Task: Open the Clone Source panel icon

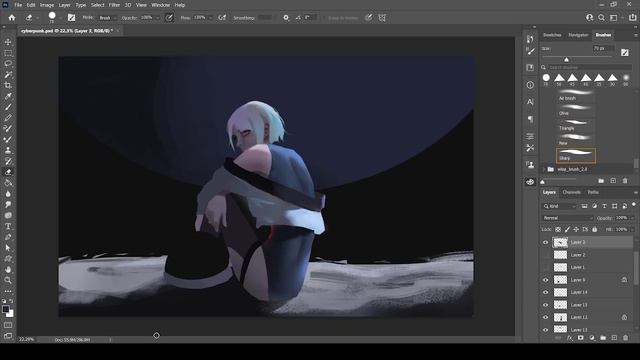Action: point(530,164)
